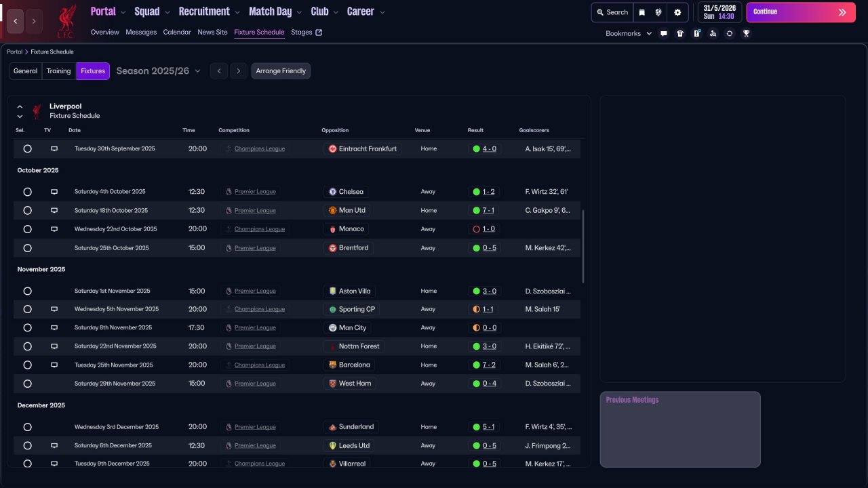868x488 pixels.
Task: Tick the Sunderland fixture selection circle
Action: [x=27, y=427]
